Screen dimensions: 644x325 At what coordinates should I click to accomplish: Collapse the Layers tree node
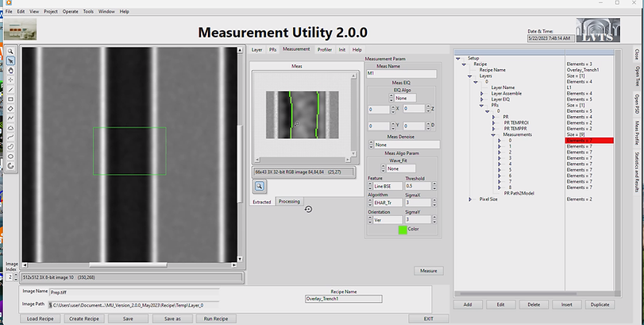point(470,76)
